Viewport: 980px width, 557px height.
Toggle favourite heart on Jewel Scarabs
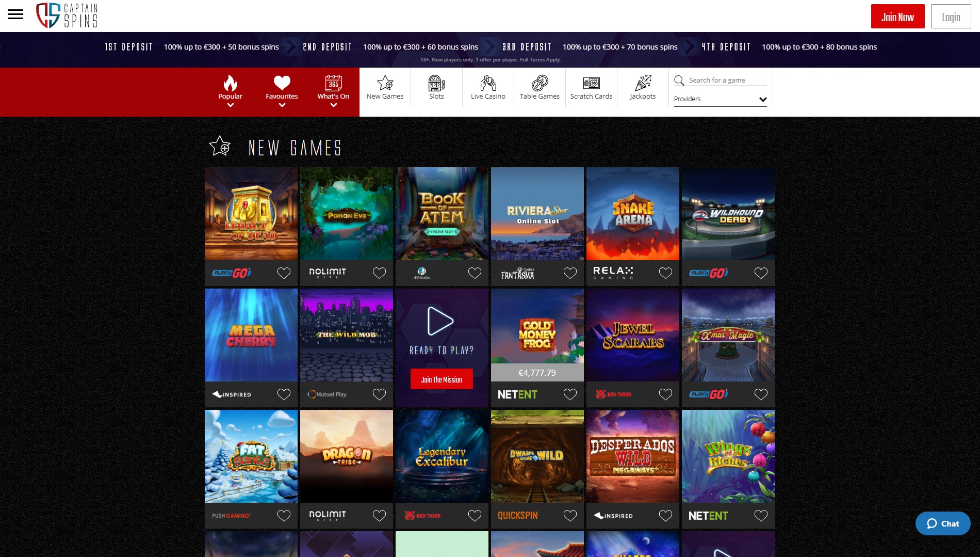click(x=665, y=394)
